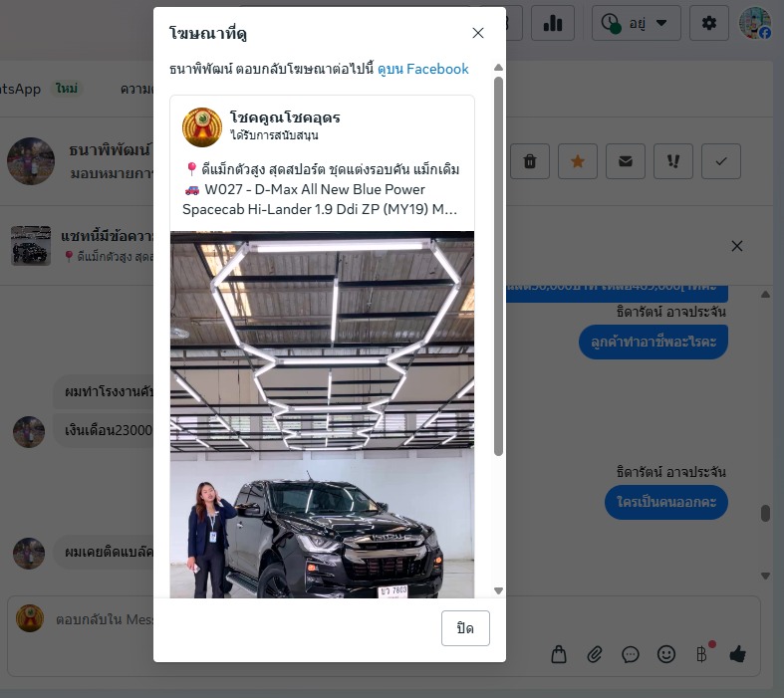Click the ได้รับการสนับสนุน sponsored label
Screen dimensions: 784x698
coord(275,135)
